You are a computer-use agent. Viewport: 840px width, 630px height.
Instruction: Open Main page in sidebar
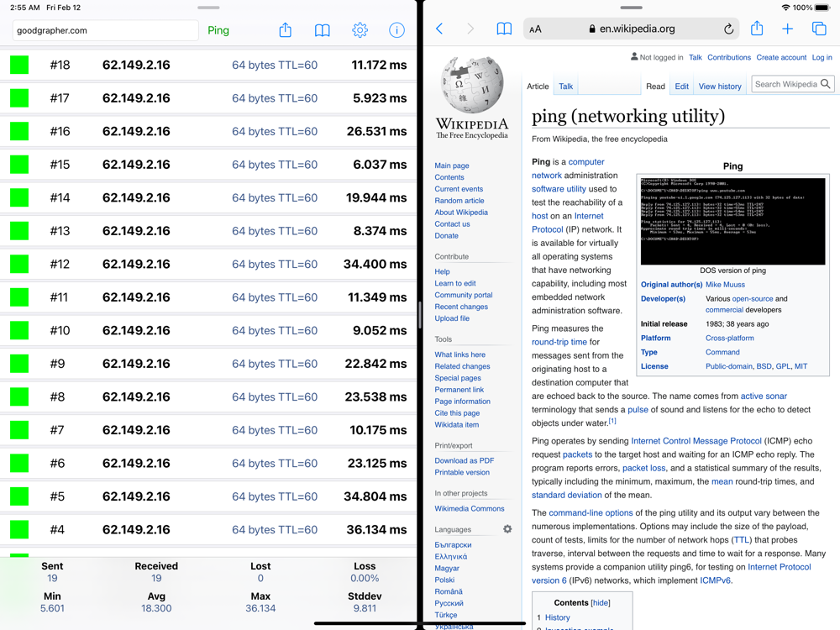[452, 165]
